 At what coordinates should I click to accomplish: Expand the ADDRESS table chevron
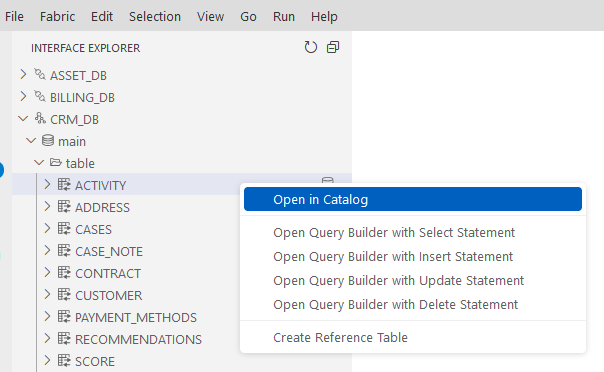(47, 206)
